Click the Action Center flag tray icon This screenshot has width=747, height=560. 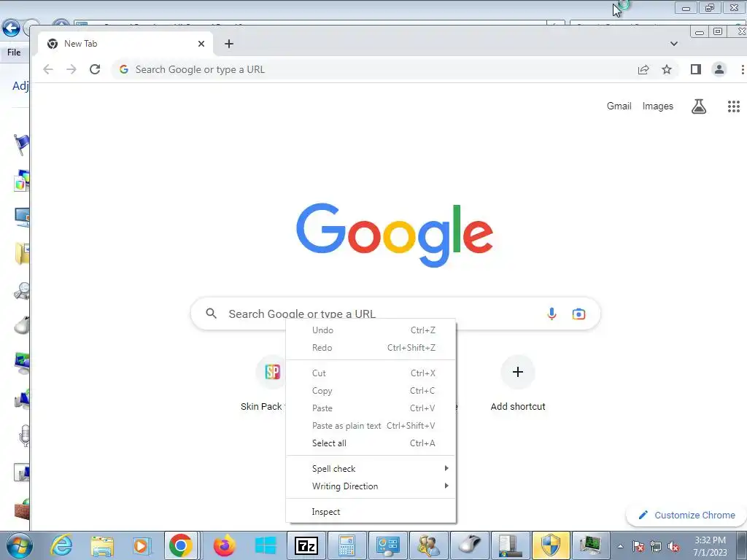[x=638, y=546]
